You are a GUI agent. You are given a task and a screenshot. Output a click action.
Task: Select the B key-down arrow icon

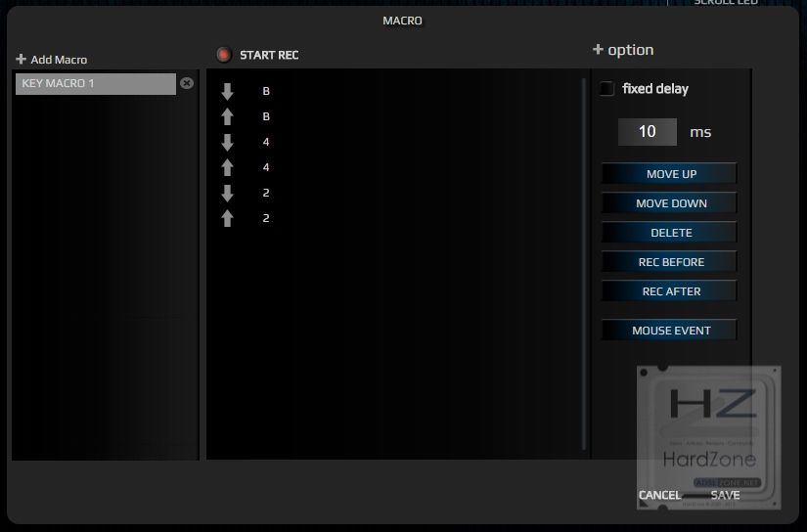pyautogui.click(x=228, y=91)
